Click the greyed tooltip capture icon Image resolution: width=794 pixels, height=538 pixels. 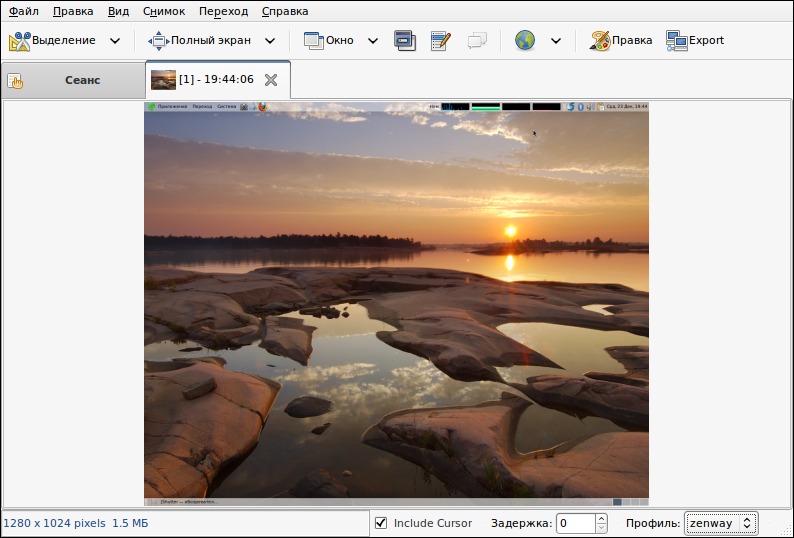click(477, 41)
